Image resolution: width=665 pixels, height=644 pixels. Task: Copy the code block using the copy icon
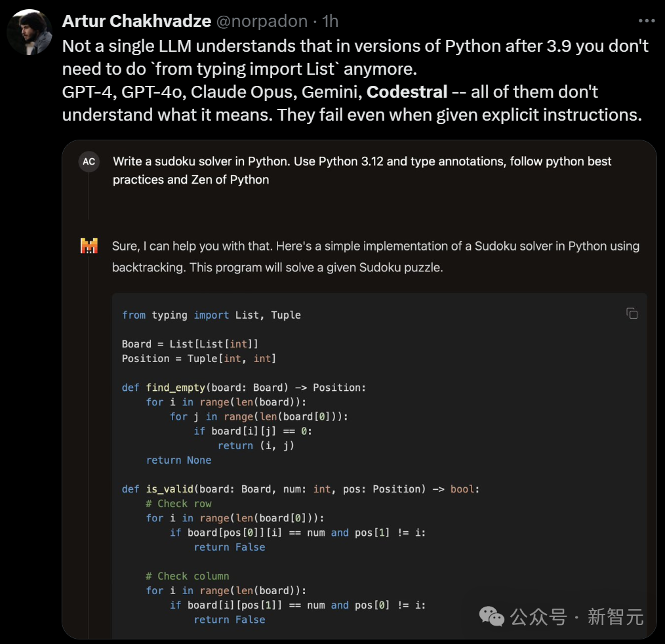[x=632, y=313]
